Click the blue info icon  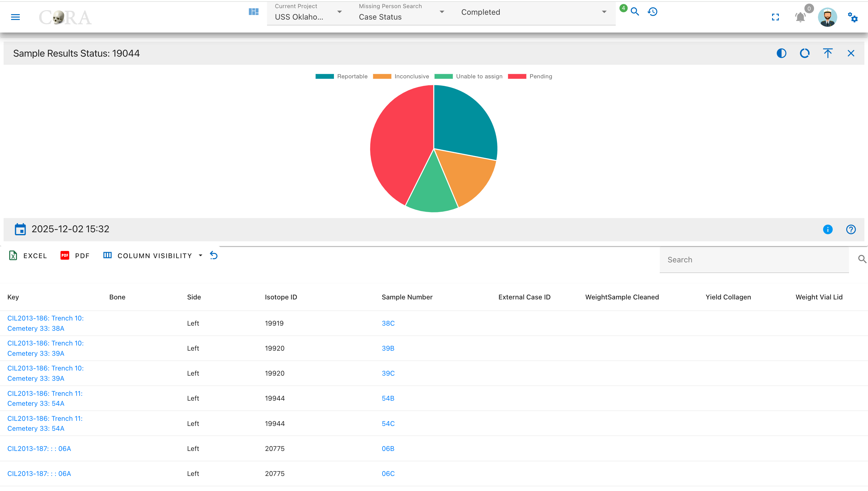click(828, 229)
